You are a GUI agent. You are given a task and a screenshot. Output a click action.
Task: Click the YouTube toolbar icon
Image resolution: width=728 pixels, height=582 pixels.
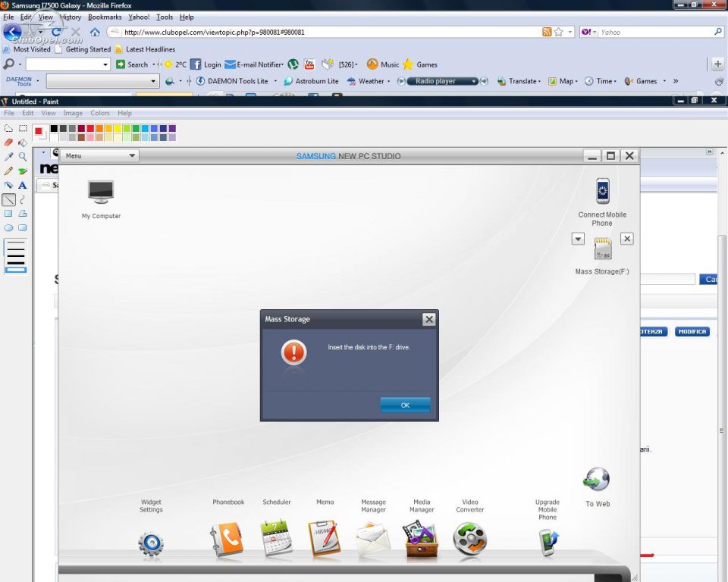(x=309, y=64)
